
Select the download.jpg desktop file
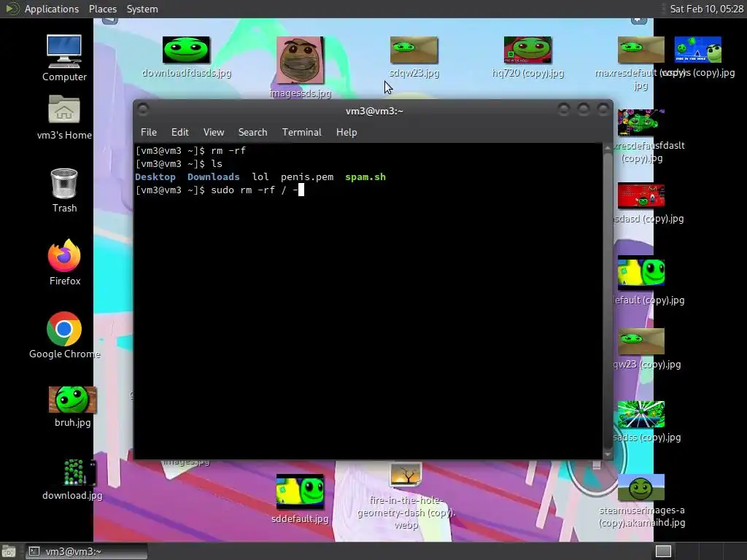[72, 480]
